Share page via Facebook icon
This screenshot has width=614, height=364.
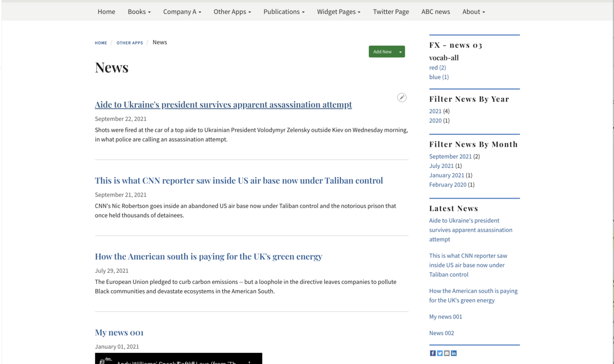coord(433,353)
